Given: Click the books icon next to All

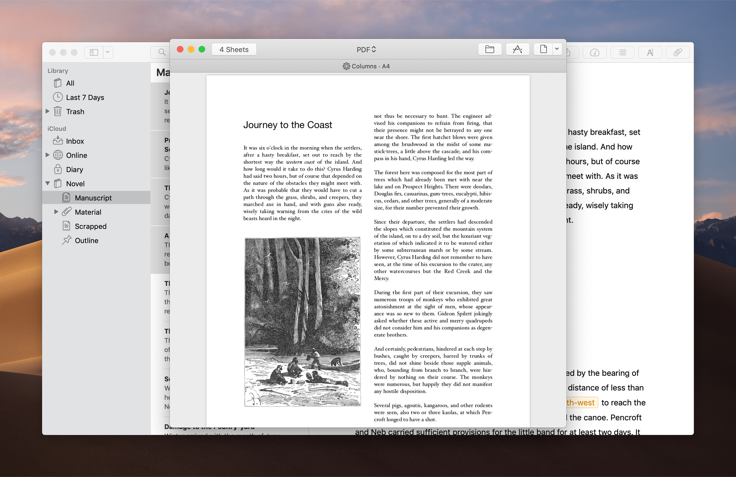Looking at the screenshot, I should pyautogui.click(x=58, y=83).
